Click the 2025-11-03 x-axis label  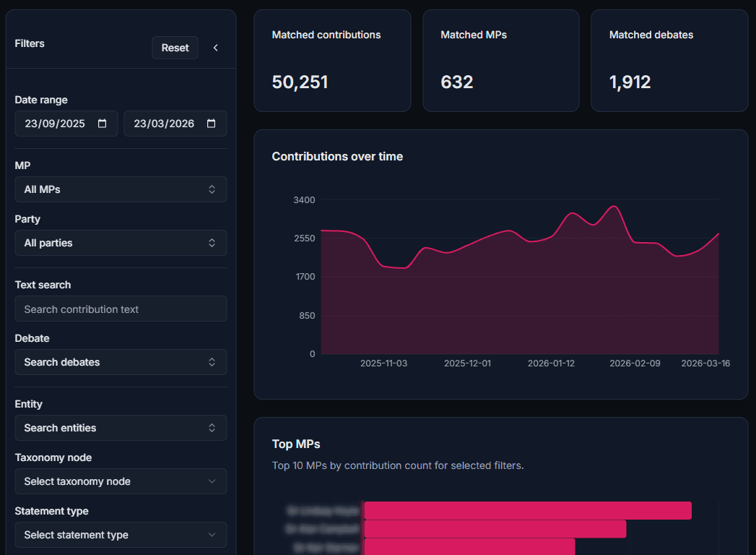pyautogui.click(x=384, y=363)
